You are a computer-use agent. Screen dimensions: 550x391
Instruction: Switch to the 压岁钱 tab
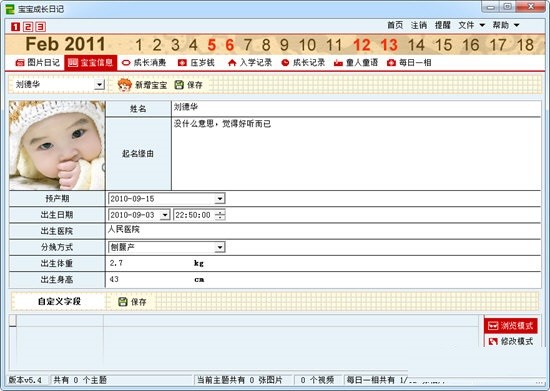196,63
